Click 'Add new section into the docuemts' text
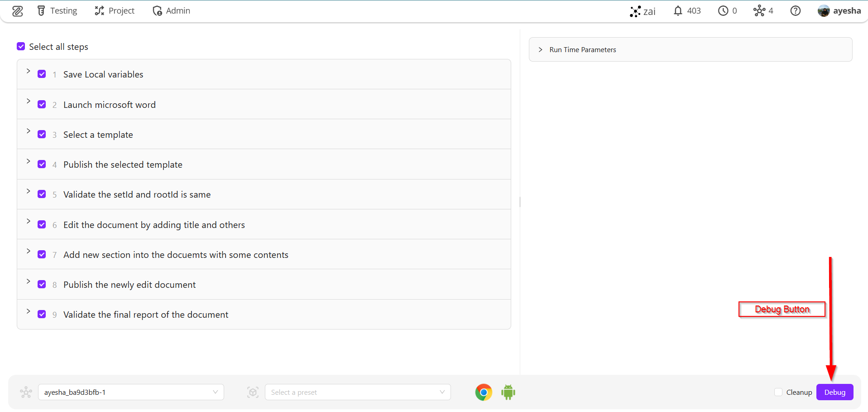The width and height of the screenshot is (868, 412). click(176, 255)
